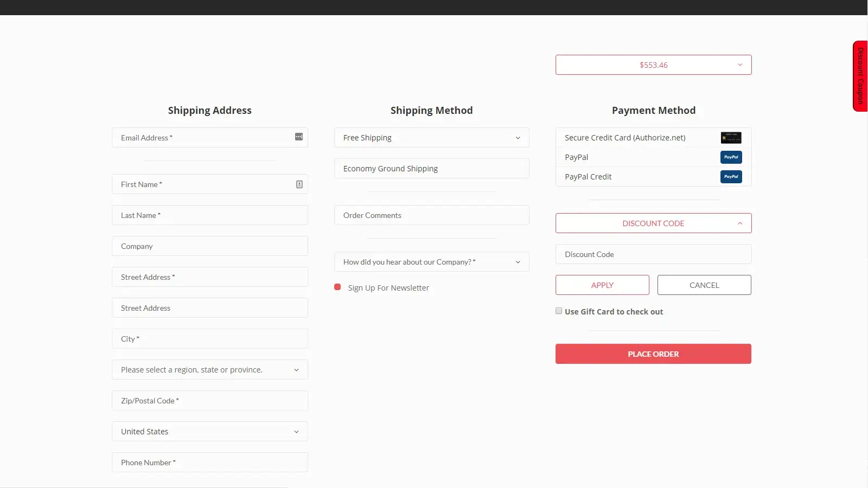
Task: Toggle Sign Up For Newsletter
Action: click(x=337, y=287)
